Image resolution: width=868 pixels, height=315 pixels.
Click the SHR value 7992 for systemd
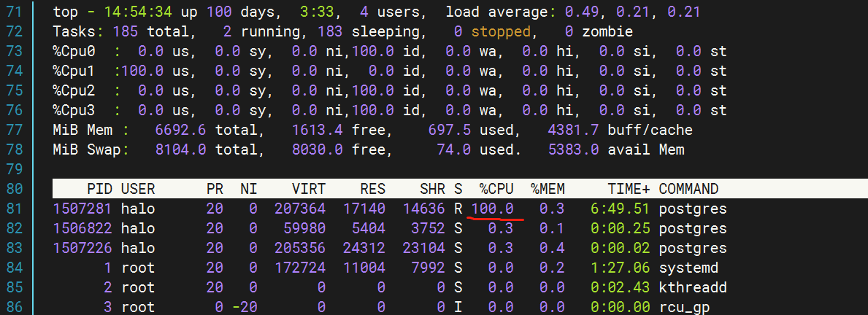point(428,268)
